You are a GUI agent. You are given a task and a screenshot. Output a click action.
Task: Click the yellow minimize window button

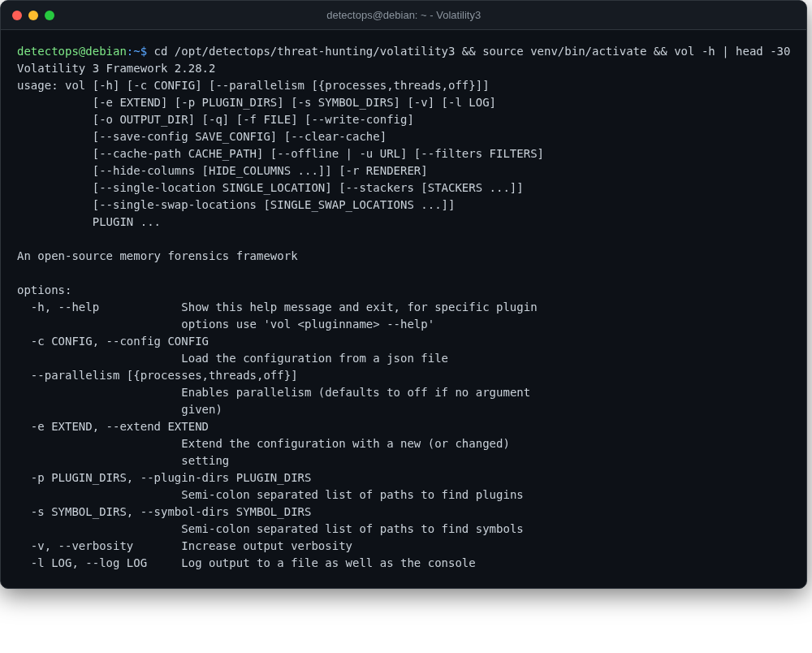pyautogui.click(x=33, y=15)
